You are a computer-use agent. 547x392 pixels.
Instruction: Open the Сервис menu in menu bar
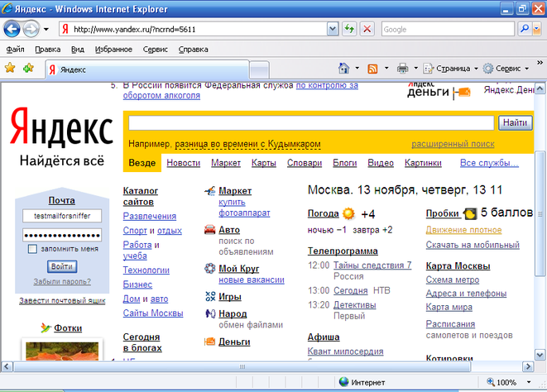pos(156,50)
